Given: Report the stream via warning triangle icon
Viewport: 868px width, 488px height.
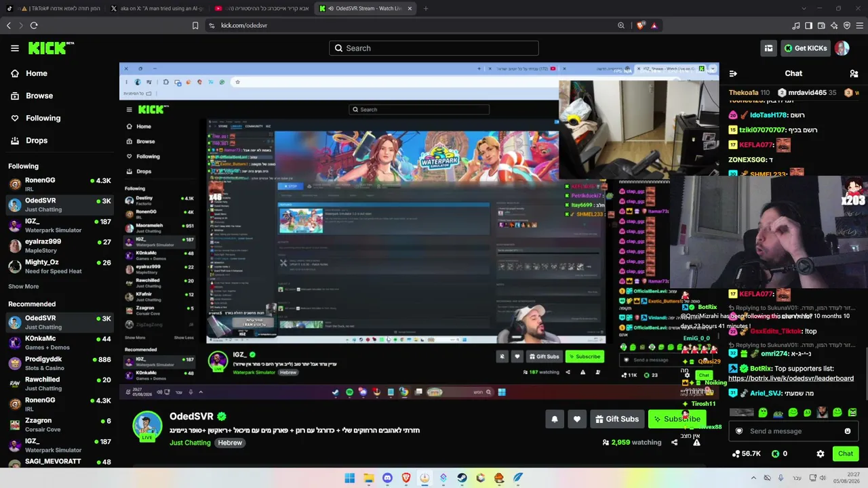Looking at the screenshot, I should [696, 443].
